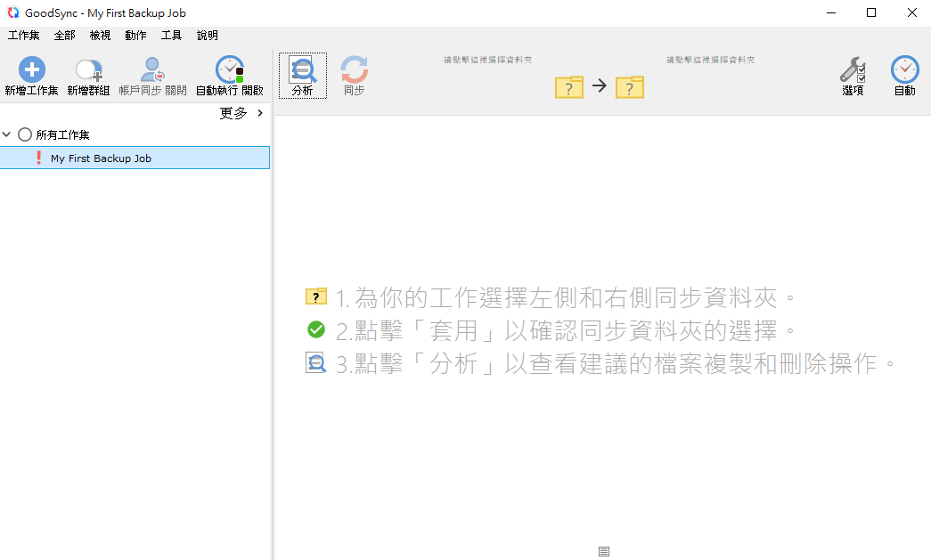Click the 同步 sync arrows icon

[x=354, y=69]
